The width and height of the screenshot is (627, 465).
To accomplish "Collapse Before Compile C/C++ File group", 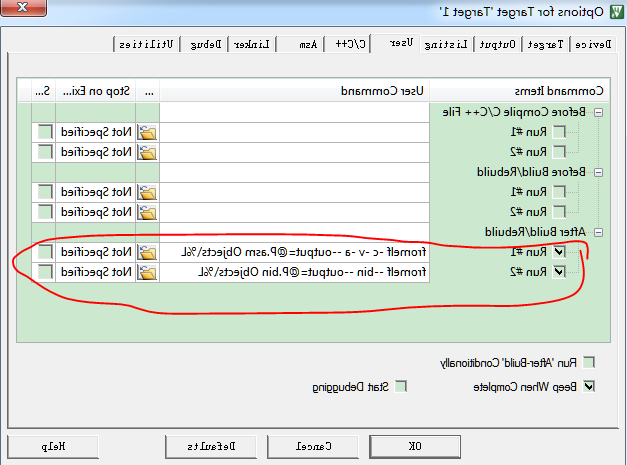I will click(598, 112).
